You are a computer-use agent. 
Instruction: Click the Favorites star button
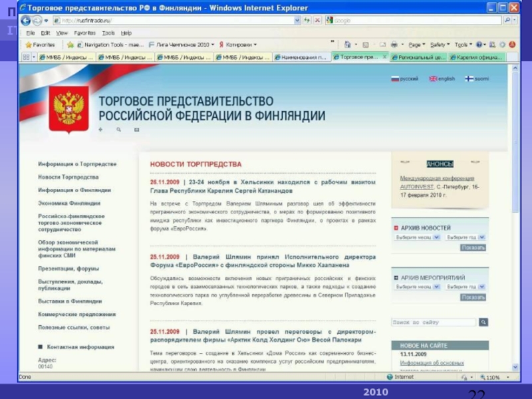point(41,45)
